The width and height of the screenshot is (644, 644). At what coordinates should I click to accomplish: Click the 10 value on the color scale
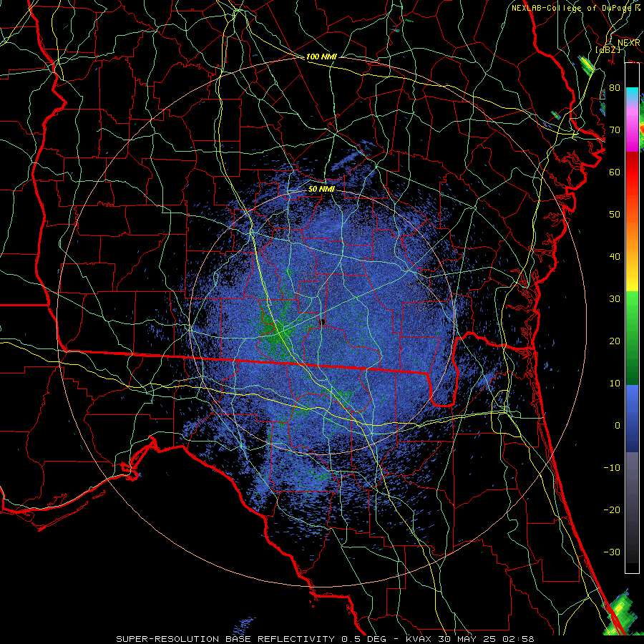[x=615, y=384]
